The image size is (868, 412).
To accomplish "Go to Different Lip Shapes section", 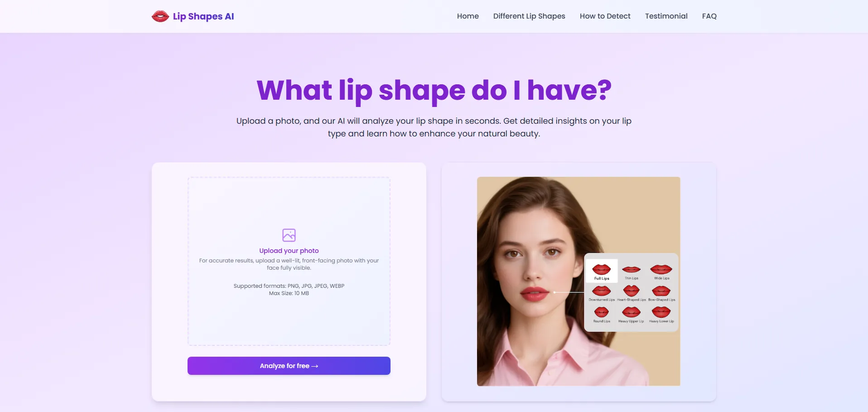I will point(529,16).
